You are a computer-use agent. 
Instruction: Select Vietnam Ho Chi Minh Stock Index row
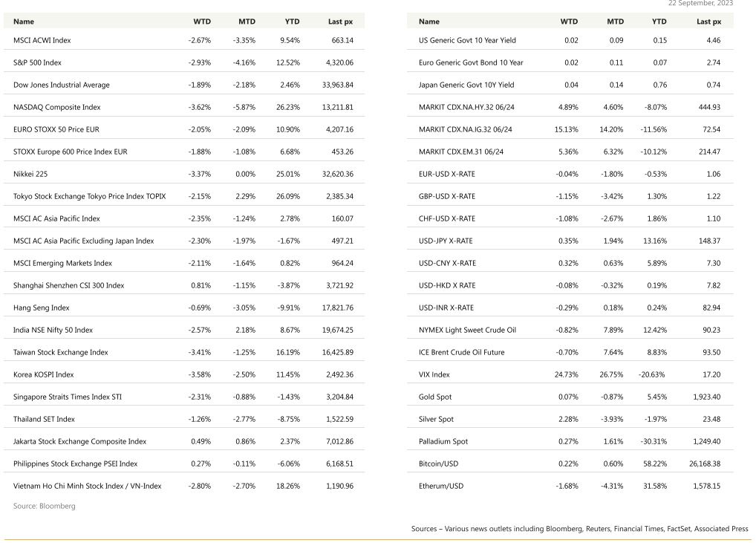183,486
